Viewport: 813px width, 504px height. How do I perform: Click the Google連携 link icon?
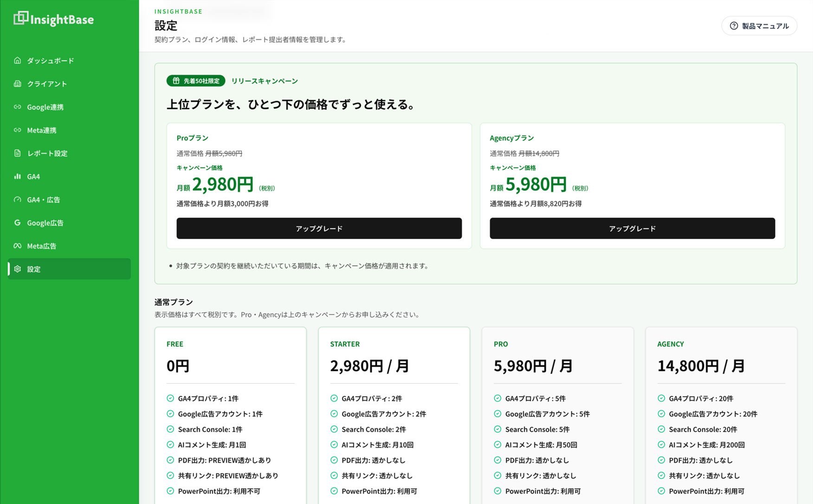tap(17, 107)
